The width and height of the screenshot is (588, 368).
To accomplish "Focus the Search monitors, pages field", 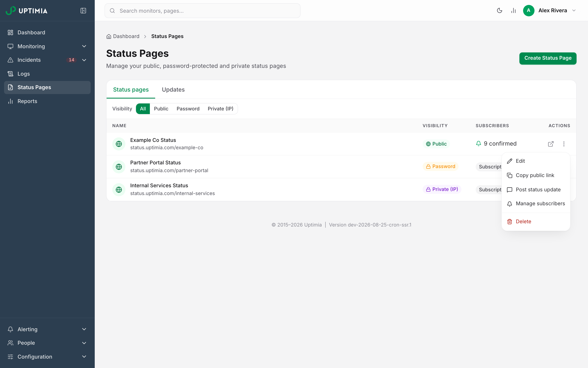I will [202, 11].
